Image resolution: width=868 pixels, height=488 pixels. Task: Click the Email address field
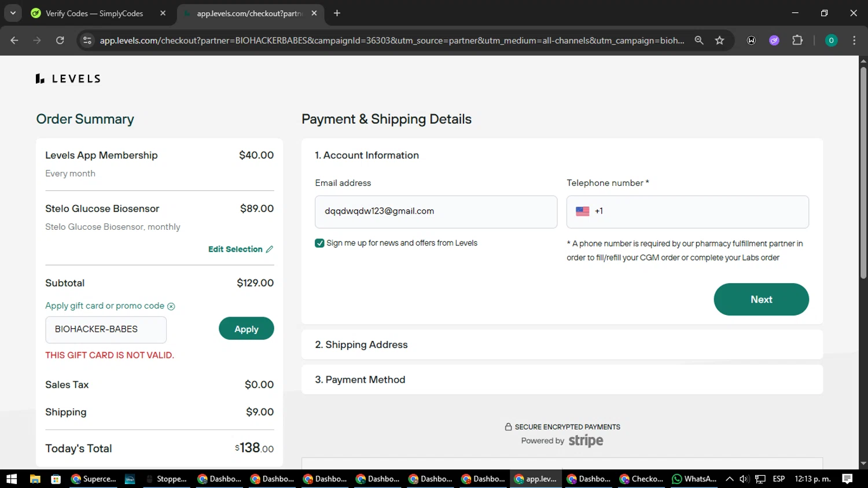click(x=436, y=212)
